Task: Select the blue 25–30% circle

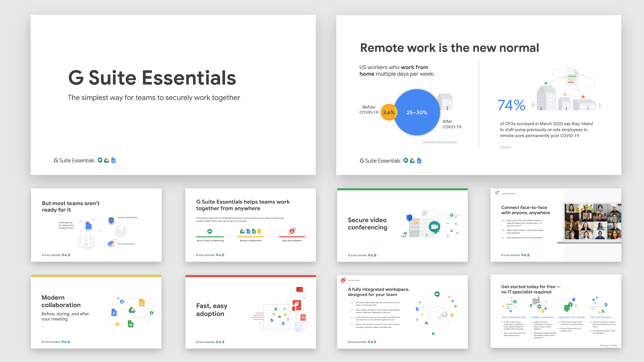Action: (x=417, y=112)
